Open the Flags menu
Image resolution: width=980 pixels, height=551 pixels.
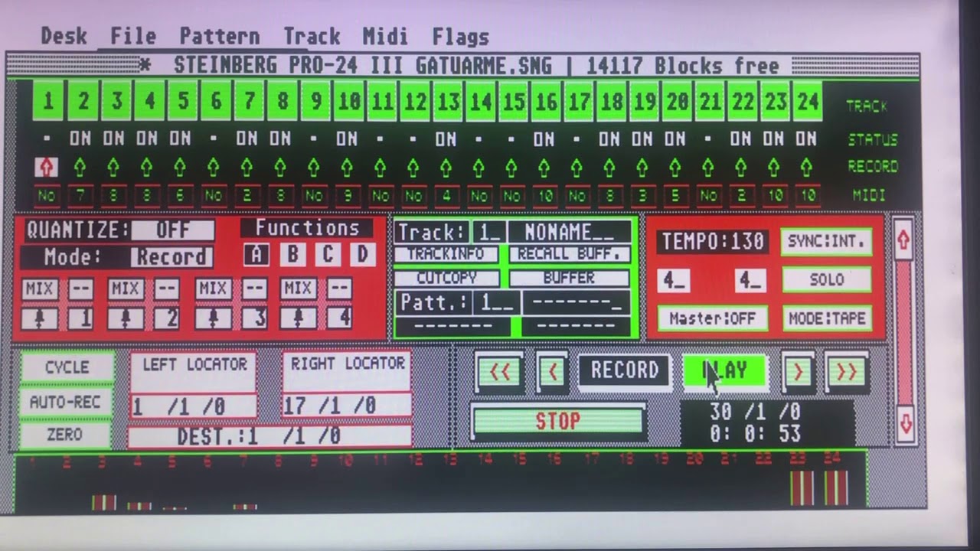click(x=460, y=36)
